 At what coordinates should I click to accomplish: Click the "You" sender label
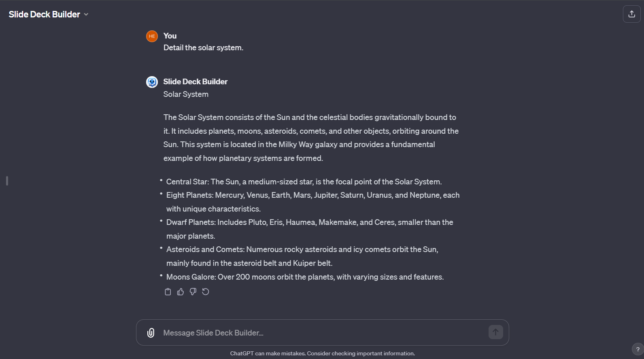pyautogui.click(x=170, y=36)
